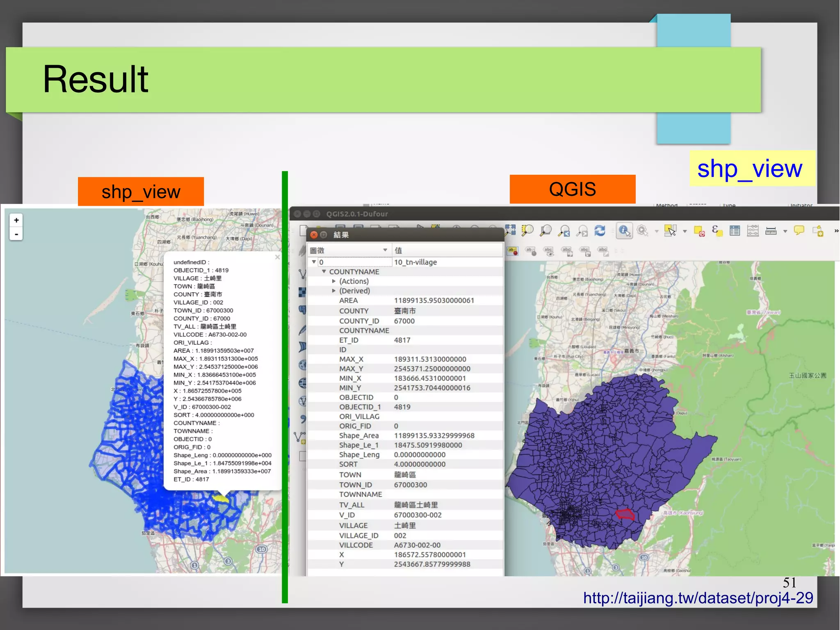Open the attribute table icon
Screen dimensions: 840x630
click(x=735, y=231)
